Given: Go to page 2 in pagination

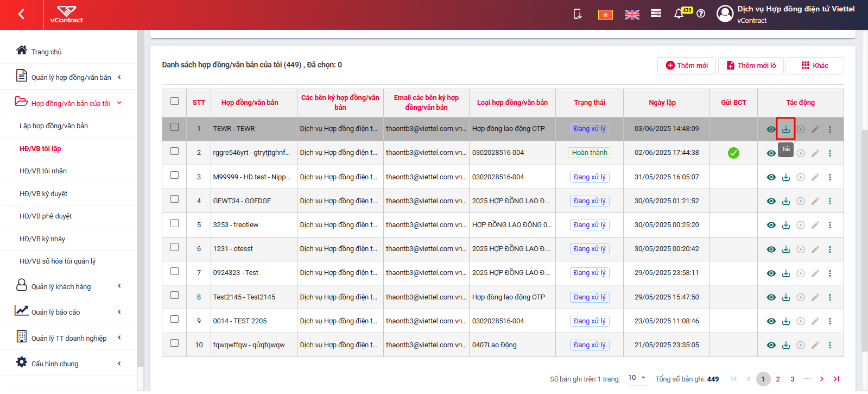Looking at the screenshot, I should click(x=777, y=379).
